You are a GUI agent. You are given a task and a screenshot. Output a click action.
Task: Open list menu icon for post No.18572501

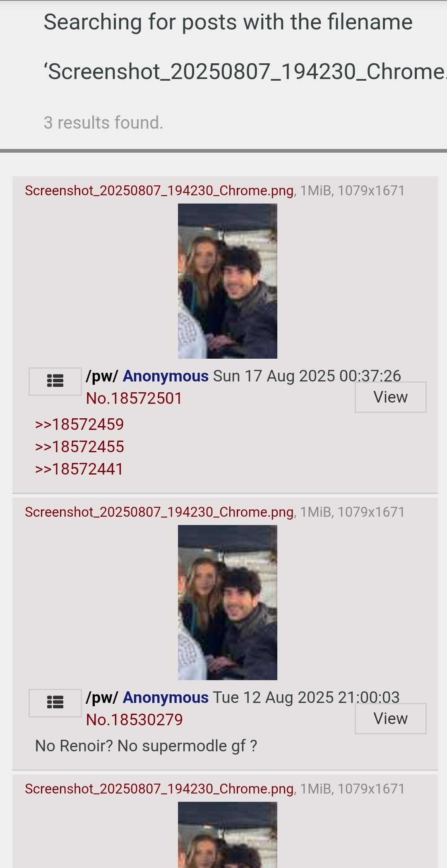(55, 381)
